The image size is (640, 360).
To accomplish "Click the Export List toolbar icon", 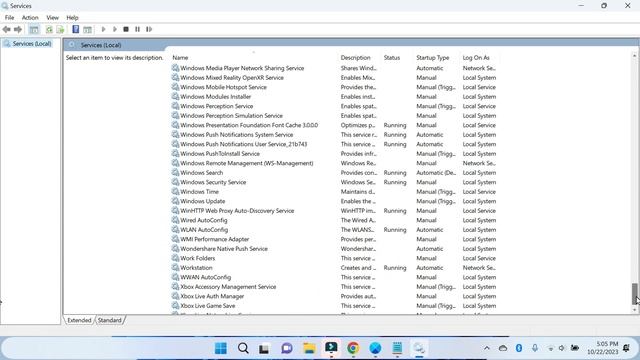I will pyautogui.click(x=60, y=29).
